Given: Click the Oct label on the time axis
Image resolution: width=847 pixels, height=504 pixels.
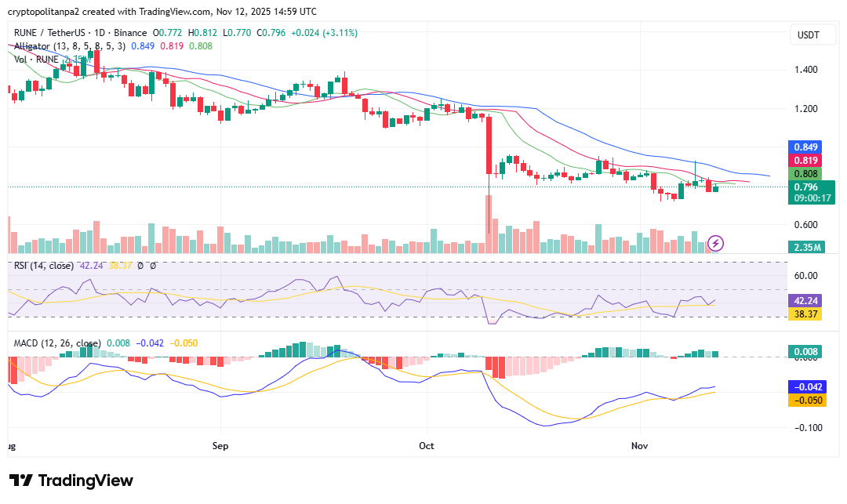Looking at the screenshot, I should point(426,446).
